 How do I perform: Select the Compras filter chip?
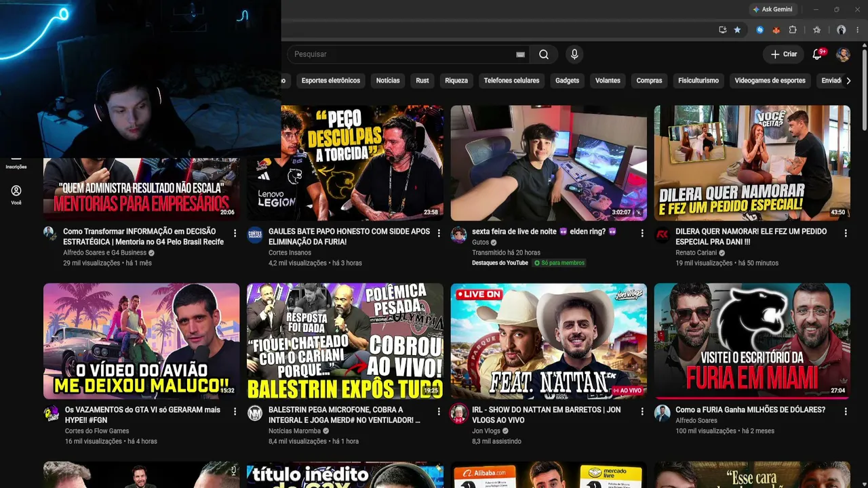(649, 81)
